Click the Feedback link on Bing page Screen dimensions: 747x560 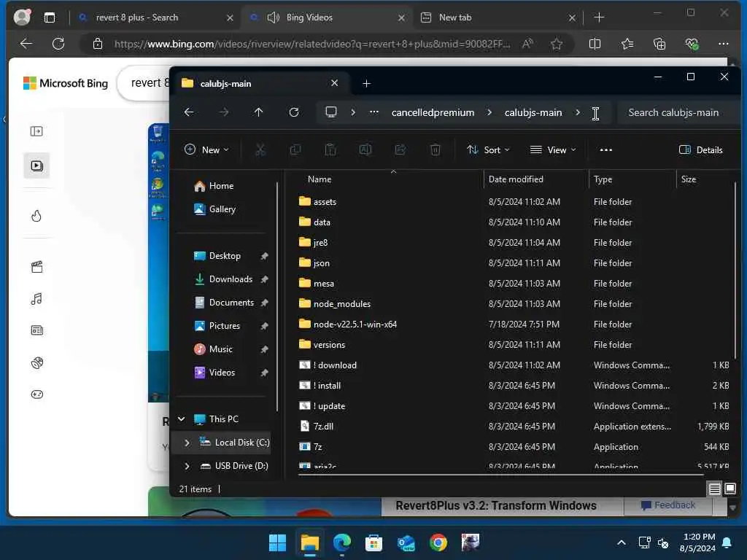click(x=668, y=505)
